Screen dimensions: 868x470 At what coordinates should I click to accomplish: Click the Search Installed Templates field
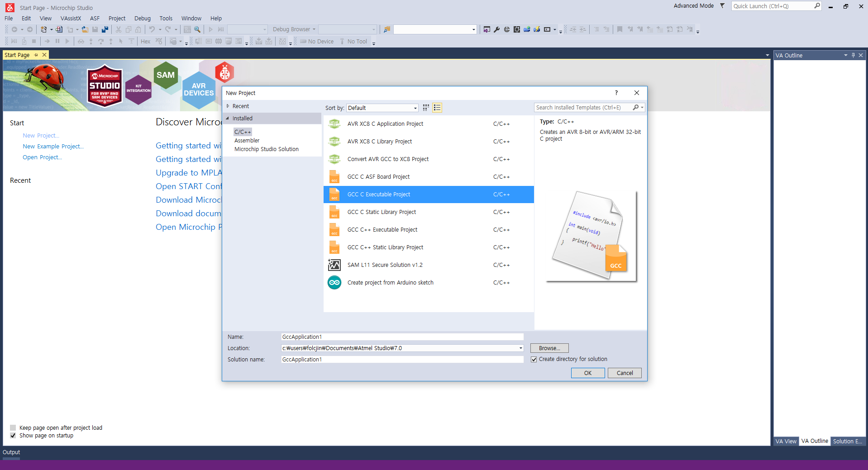583,108
